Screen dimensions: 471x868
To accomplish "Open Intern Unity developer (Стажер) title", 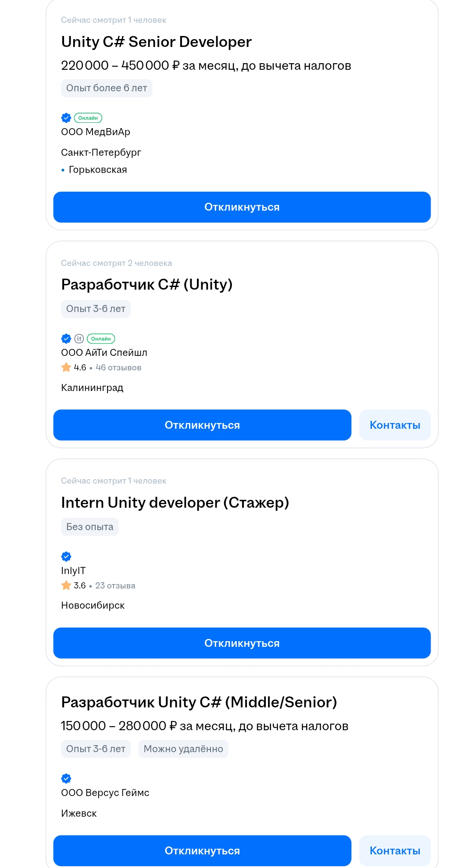I will coord(175,502).
